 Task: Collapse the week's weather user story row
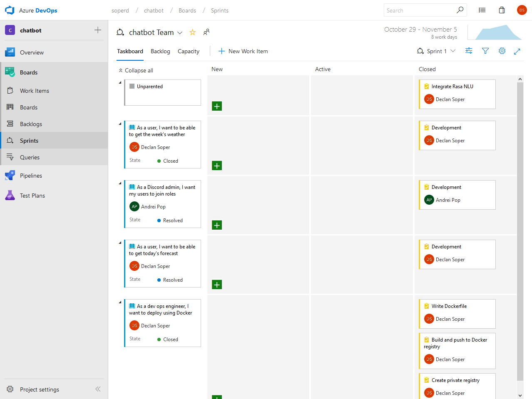120,124
